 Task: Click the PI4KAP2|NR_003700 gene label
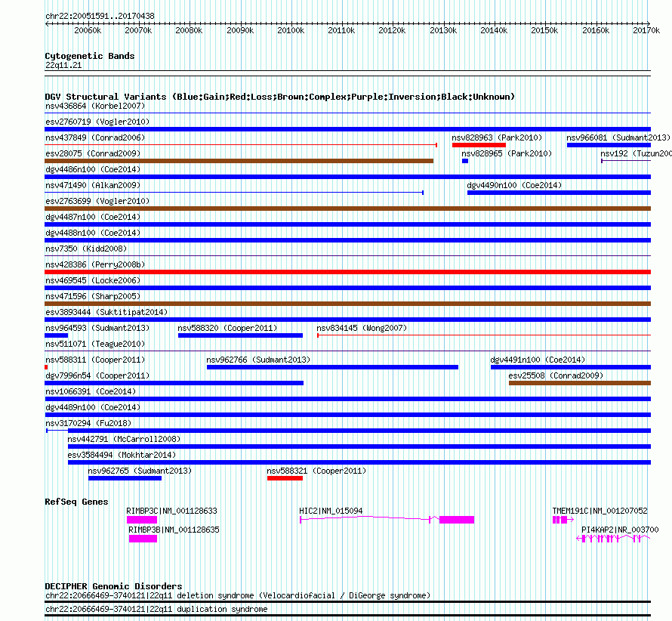pyautogui.click(x=620, y=530)
